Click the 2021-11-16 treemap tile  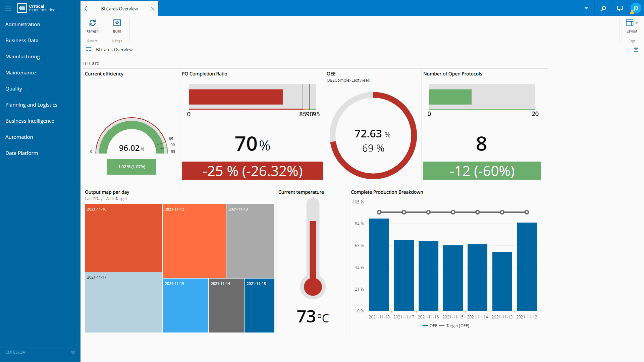point(123,238)
